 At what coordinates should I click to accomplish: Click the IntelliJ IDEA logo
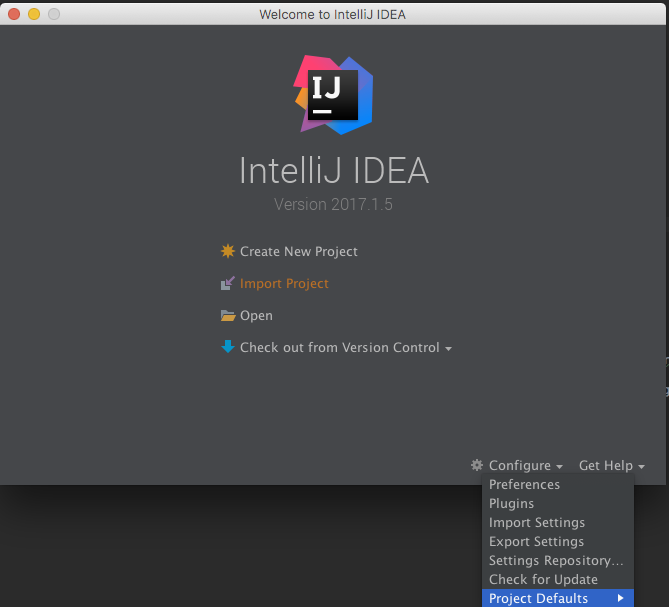click(334, 95)
